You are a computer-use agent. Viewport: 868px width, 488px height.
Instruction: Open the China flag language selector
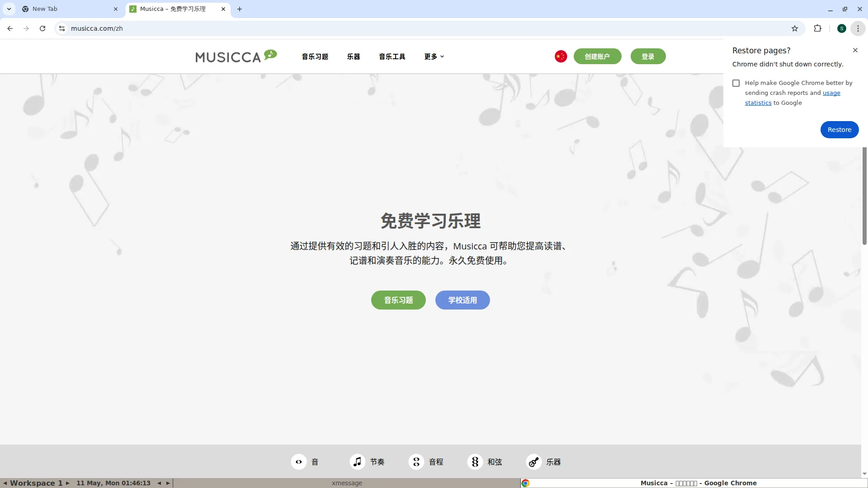coord(561,56)
